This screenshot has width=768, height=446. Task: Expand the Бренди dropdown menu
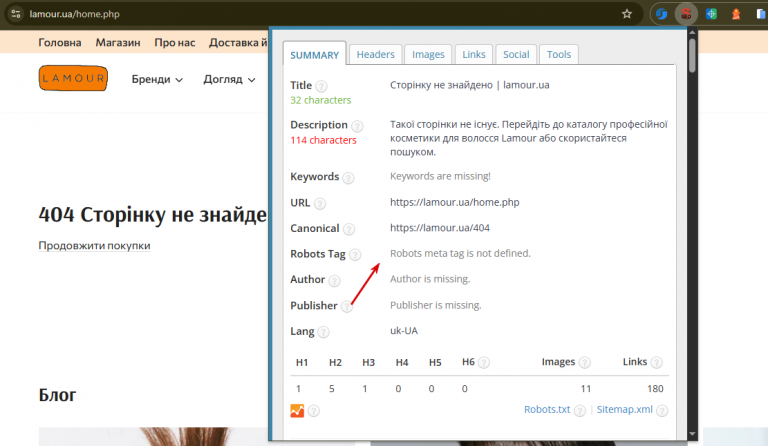(x=157, y=79)
